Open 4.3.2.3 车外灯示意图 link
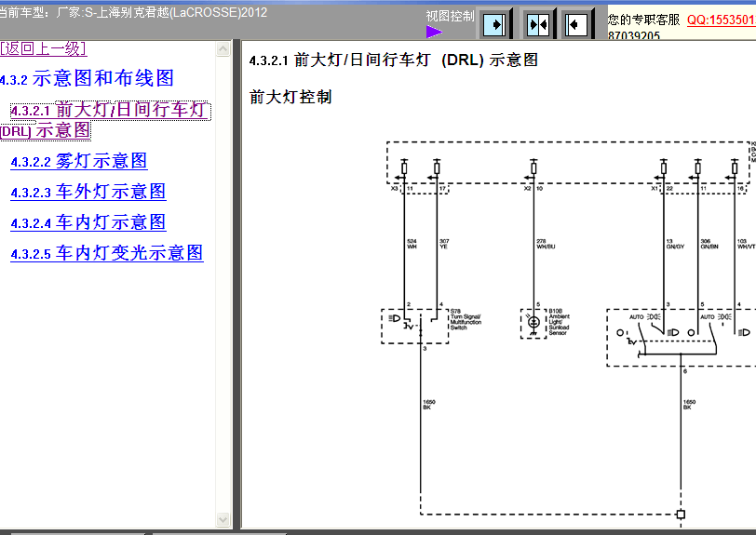The image size is (756, 535). pyautogui.click(x=88, y=192)
